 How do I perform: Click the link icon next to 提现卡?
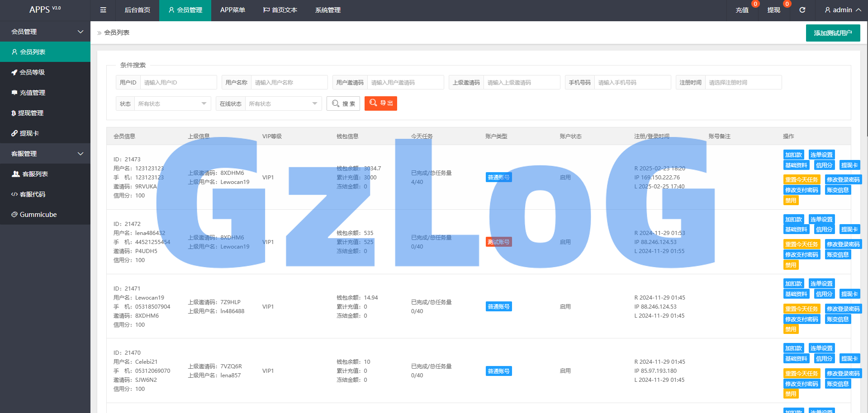click(x=14, y=133)
